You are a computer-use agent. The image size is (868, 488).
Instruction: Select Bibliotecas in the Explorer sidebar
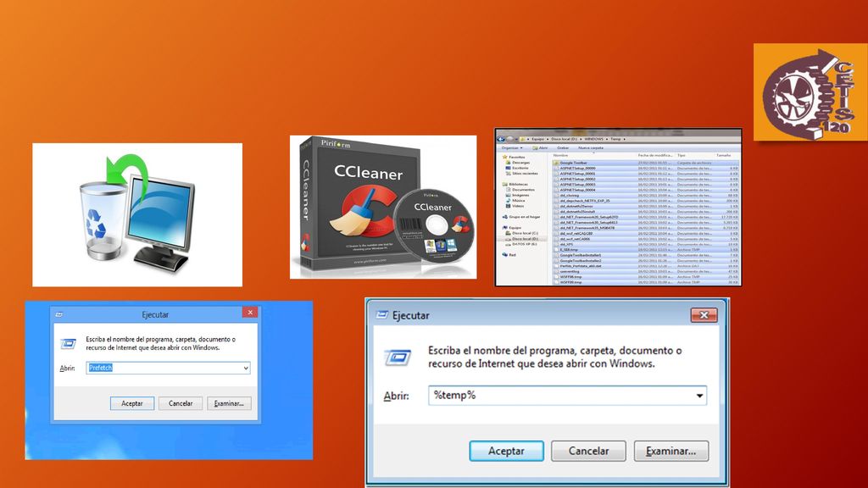(x=515, y=184)
